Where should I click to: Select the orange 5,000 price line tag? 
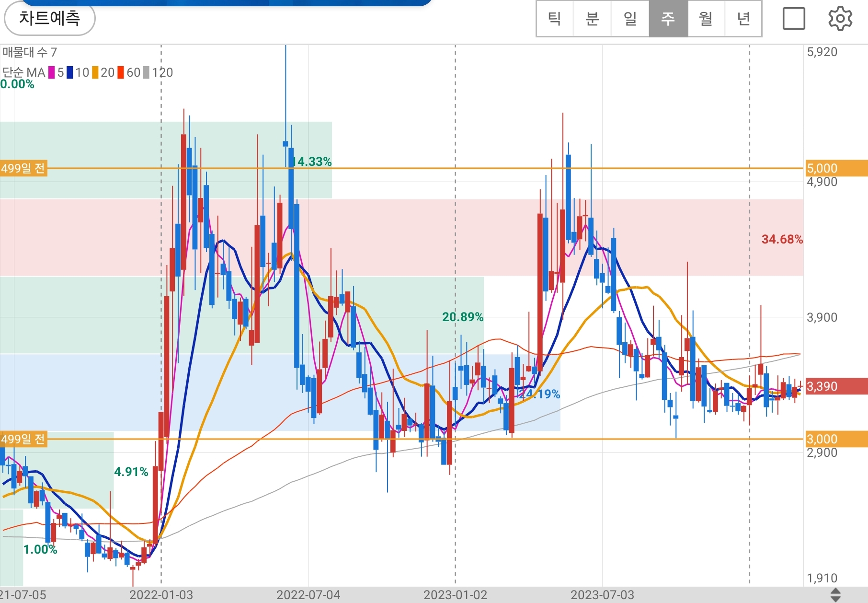pyautogui.click(x=836, y=168)
